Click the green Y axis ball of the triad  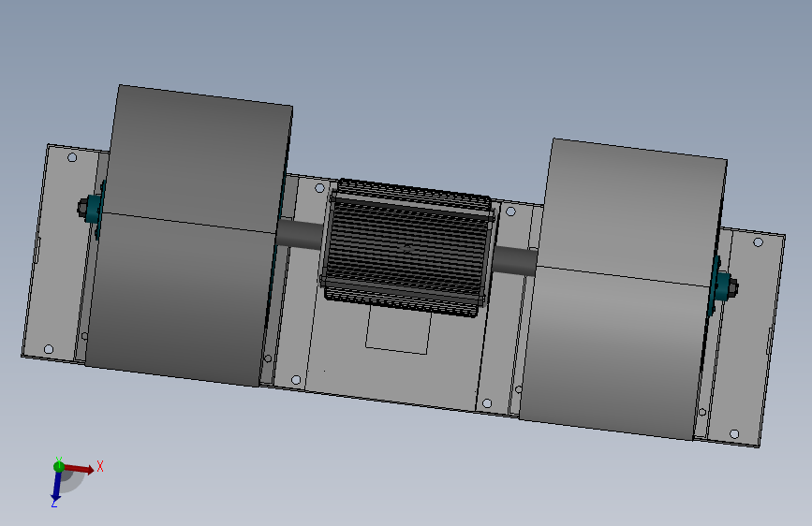pos(58,466)
